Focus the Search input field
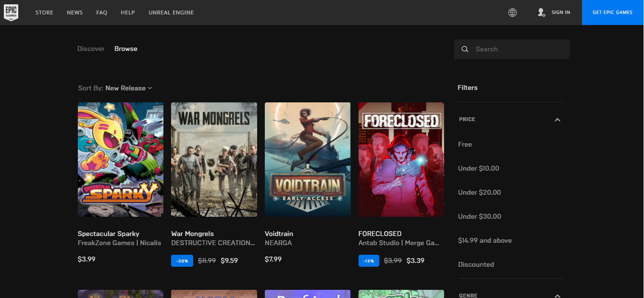 coord(512,49)
